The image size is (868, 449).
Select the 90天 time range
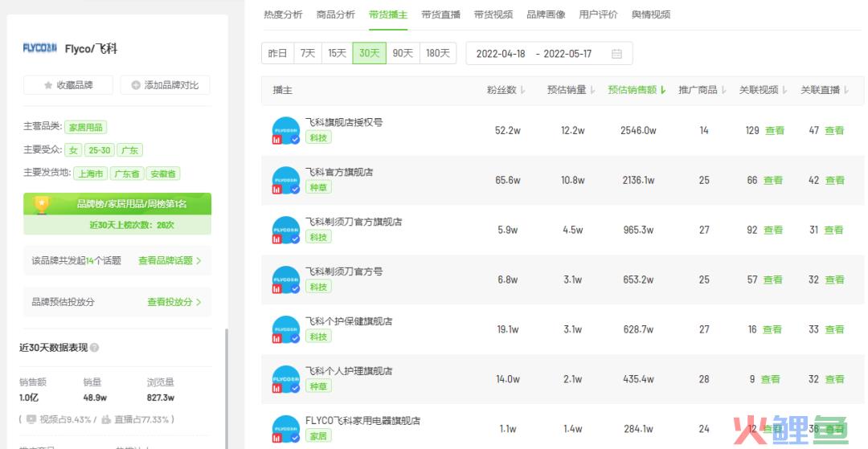(x=403, y=54)
